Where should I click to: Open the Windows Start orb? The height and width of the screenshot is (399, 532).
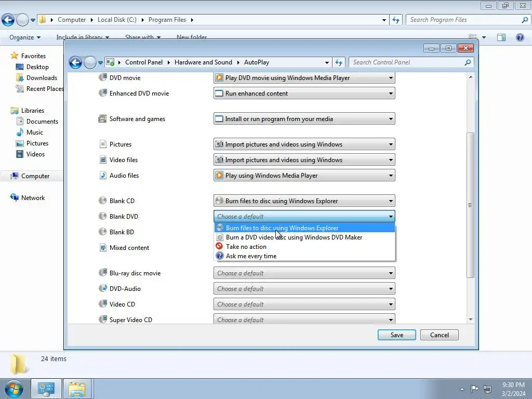point(14,389)
